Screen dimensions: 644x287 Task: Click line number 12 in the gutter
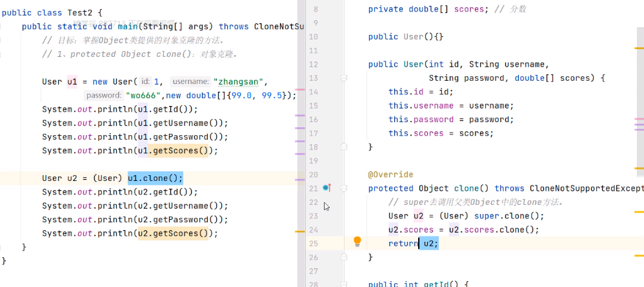pyautogui.click(x=314, y=64)
